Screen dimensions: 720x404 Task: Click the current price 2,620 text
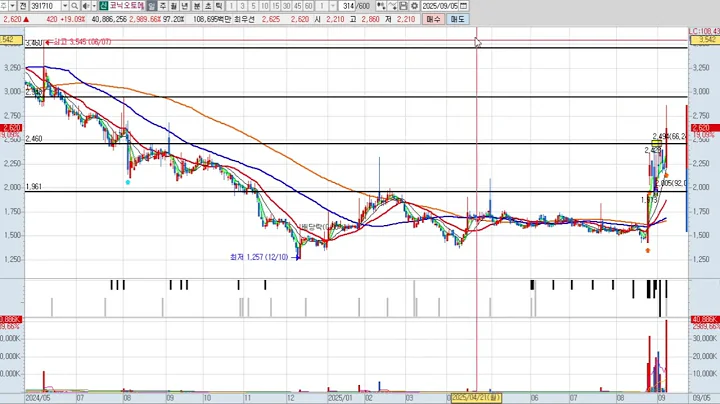point(12,19)
